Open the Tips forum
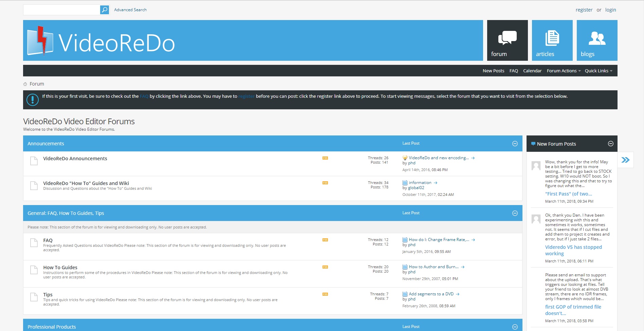Screen dimensions: 644x331 point(48,295)
